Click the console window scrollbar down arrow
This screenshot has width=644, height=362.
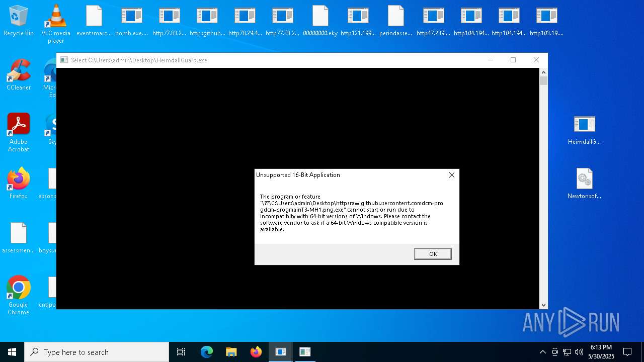543,305
